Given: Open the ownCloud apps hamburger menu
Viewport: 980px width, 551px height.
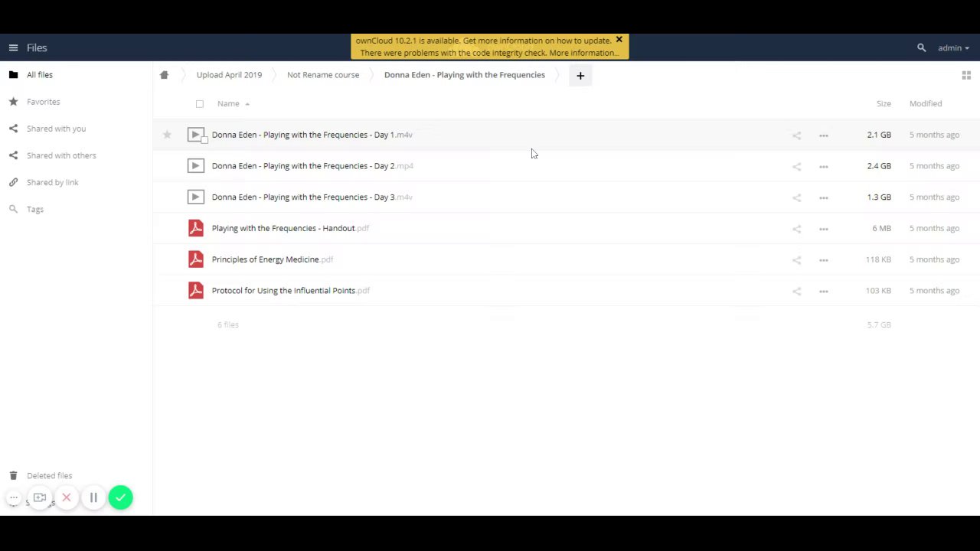Looking at the screenshot, I should (x=13, y=47).
